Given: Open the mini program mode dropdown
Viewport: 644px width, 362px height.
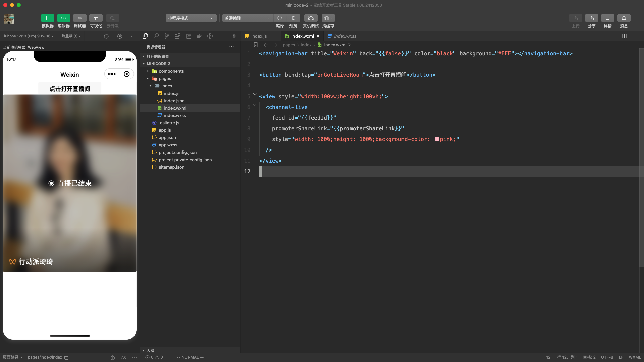Looking at the screenshot, I should click(x=191, y=18).
